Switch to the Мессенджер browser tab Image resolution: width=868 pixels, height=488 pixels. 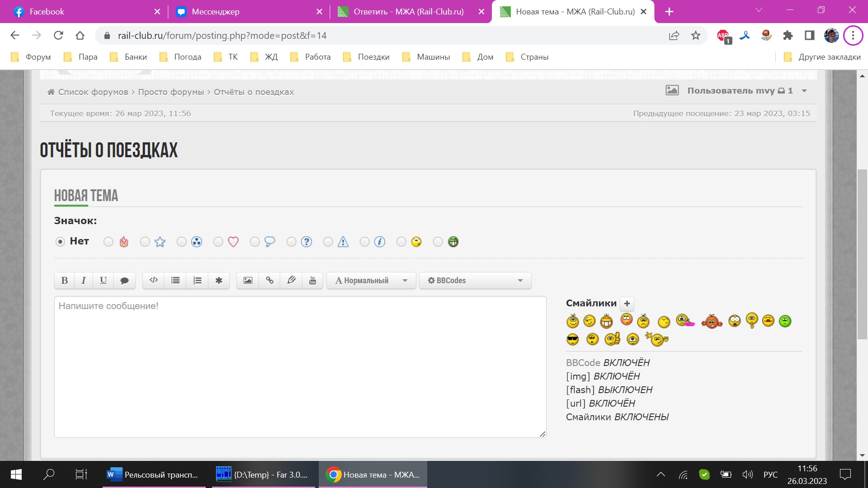tap(215, 12)
